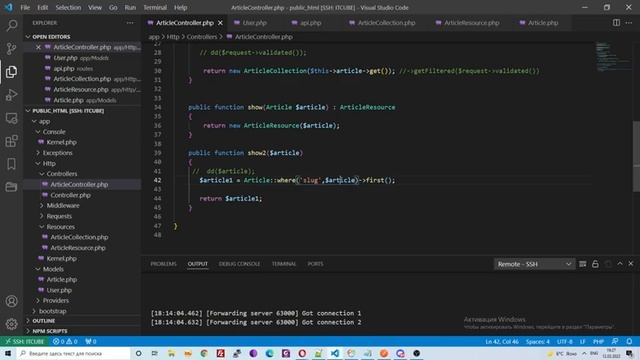Open the Bookmarks view icon
Image resolution: width=640 pixels, height=360 pixels.
pyautogui.click(x=11, y=164)
